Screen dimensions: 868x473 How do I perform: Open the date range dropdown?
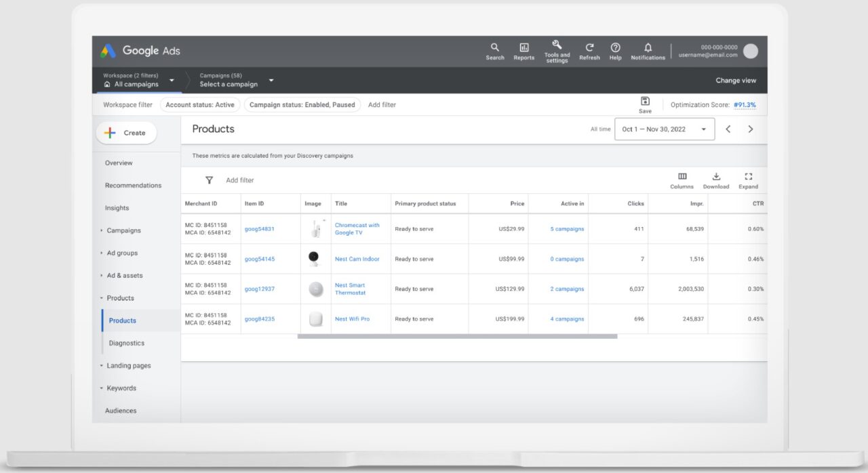pyautogui.click(x=665, y=129)
